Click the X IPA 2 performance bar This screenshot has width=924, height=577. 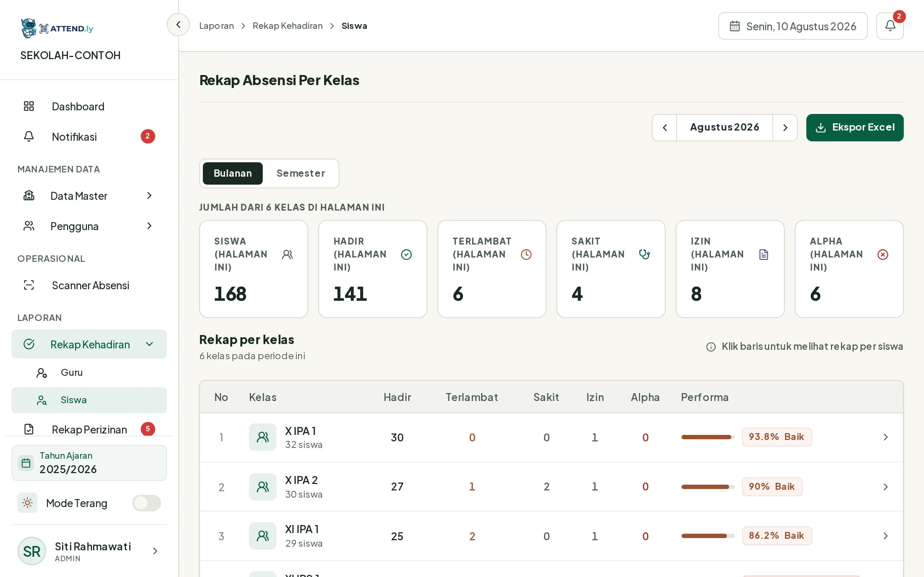tap(707, 486)
